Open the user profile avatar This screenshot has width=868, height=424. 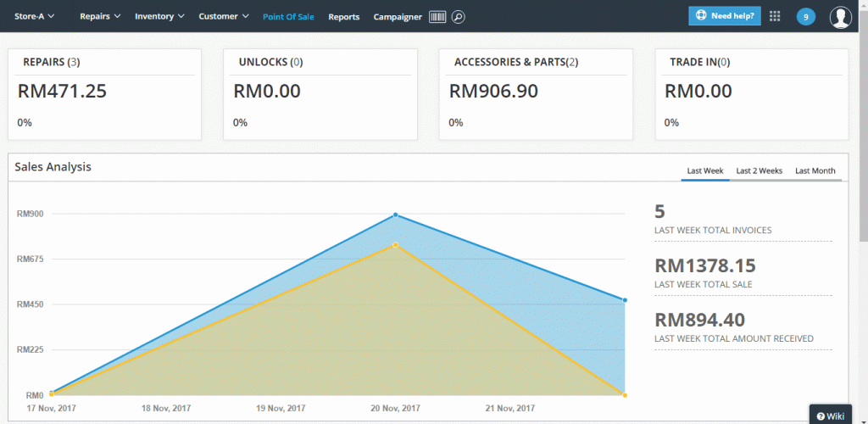point(840,17)
